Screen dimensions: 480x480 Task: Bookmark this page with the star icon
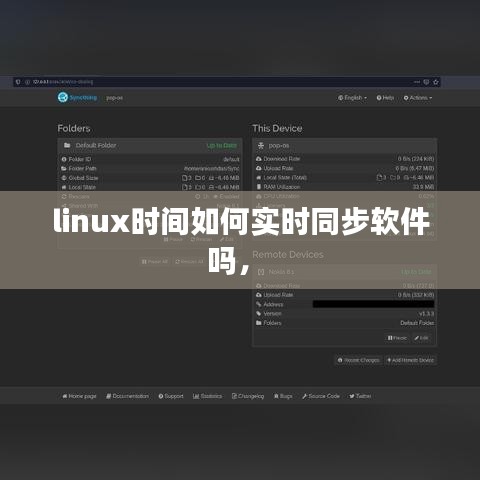[x=436, y=82]
